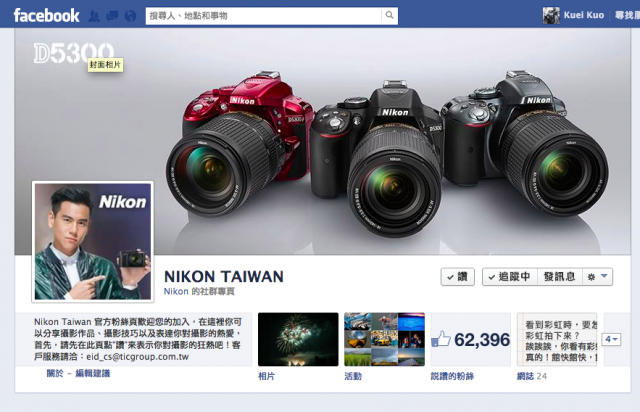Click the thumbs-up likes icon
Screen dimensions: 640x412
click(441, 339)
